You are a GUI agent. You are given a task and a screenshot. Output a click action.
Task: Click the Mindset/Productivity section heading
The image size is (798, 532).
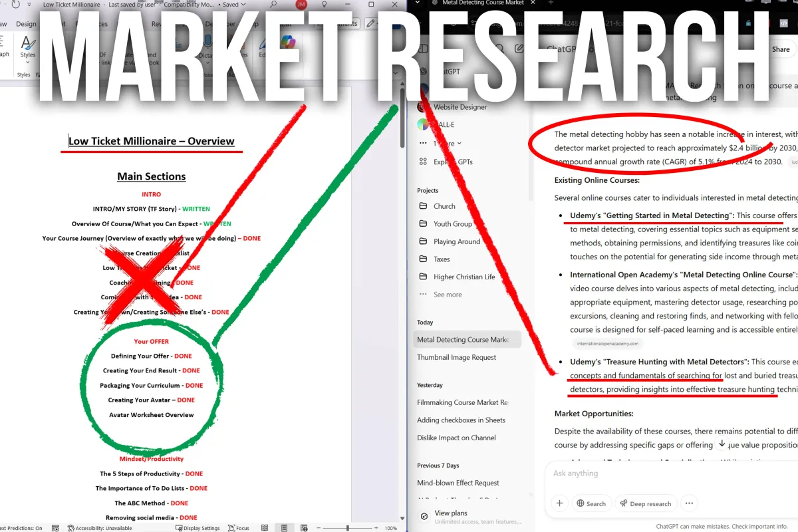pyautogui.click(x=152, y=459)
